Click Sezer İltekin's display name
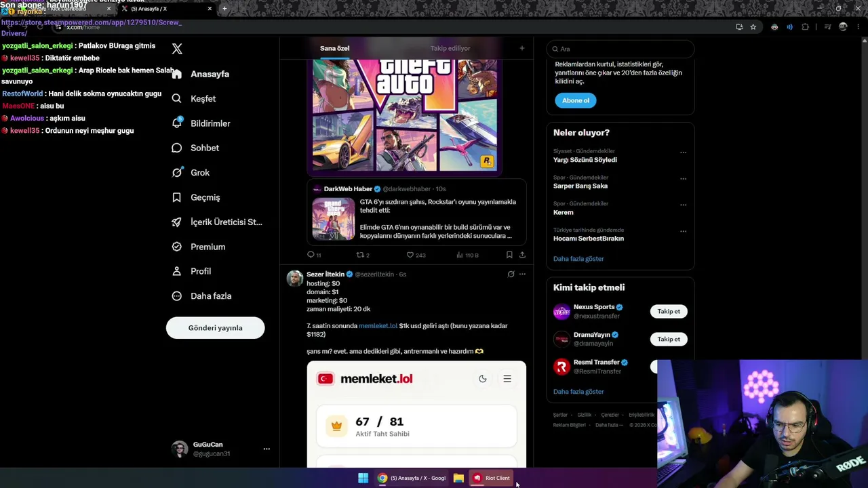 click(x=325, y=274)
